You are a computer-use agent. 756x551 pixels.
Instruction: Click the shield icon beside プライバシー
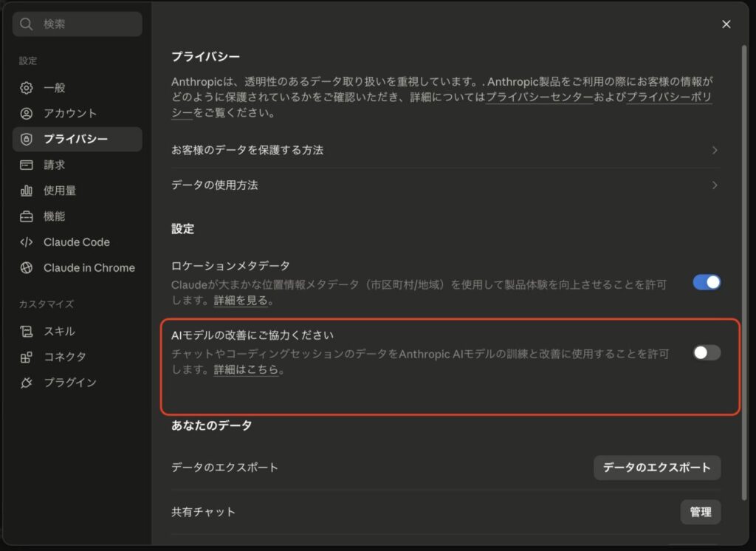[27, 139]
